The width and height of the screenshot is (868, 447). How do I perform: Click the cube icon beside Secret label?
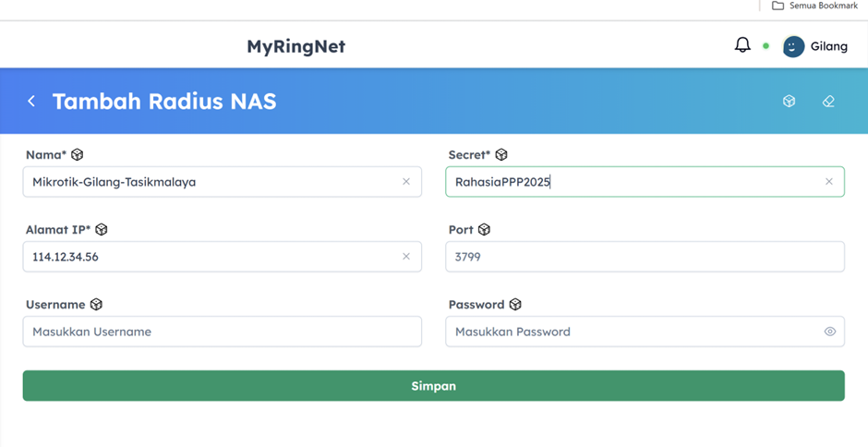[x=501, y=155]
